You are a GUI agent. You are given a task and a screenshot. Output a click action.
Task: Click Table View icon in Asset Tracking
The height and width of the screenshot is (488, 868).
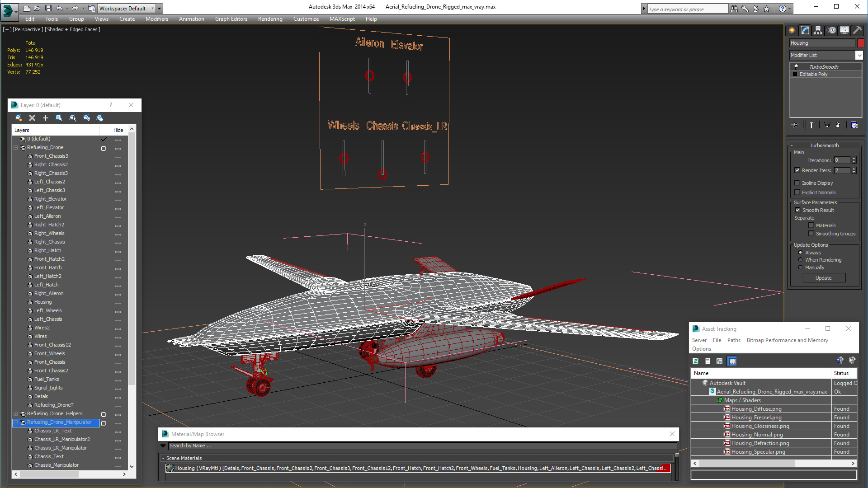point(732,361)
